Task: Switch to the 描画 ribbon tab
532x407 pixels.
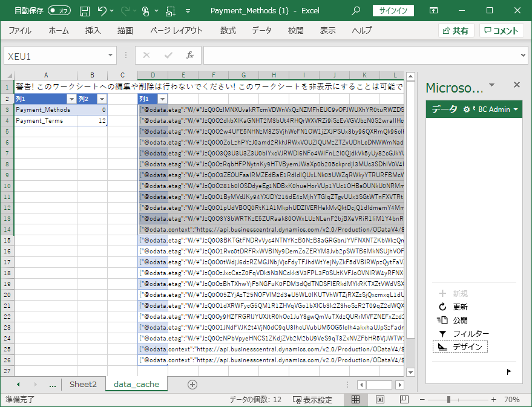Action: point(125,31)
